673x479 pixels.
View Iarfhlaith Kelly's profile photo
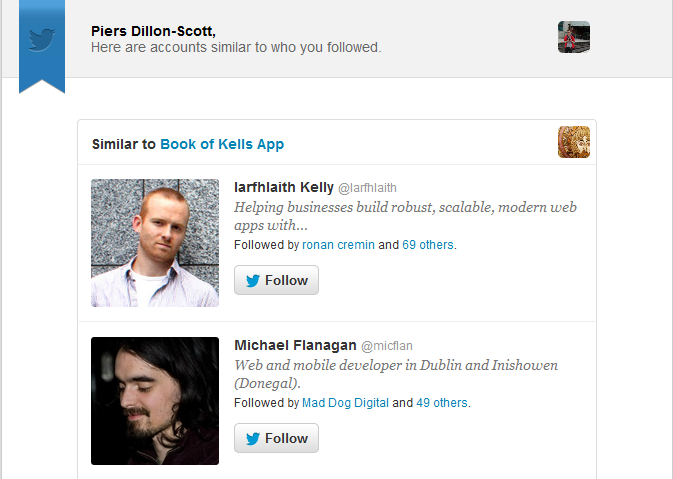tap(155, 243)
